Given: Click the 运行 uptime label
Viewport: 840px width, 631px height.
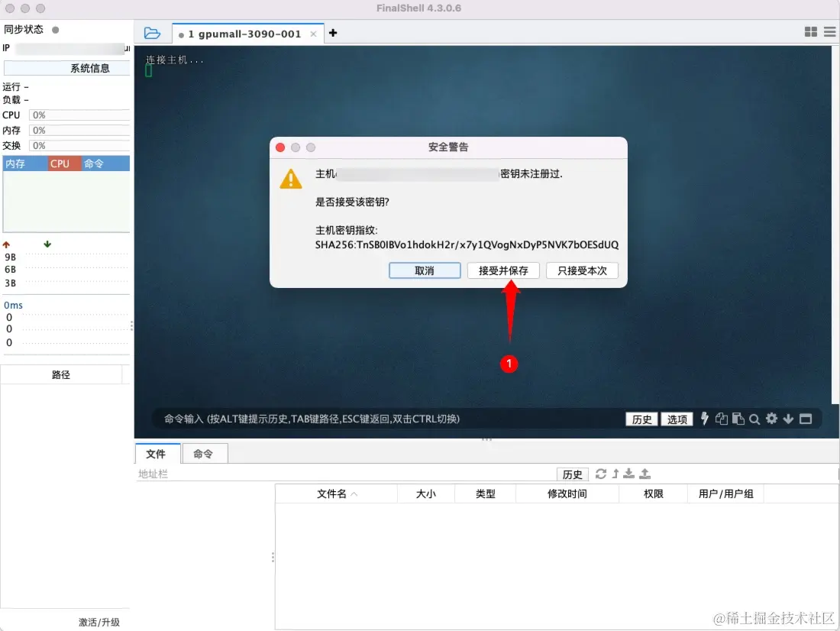Looking at the screenshot, I should tap(11, 87).
